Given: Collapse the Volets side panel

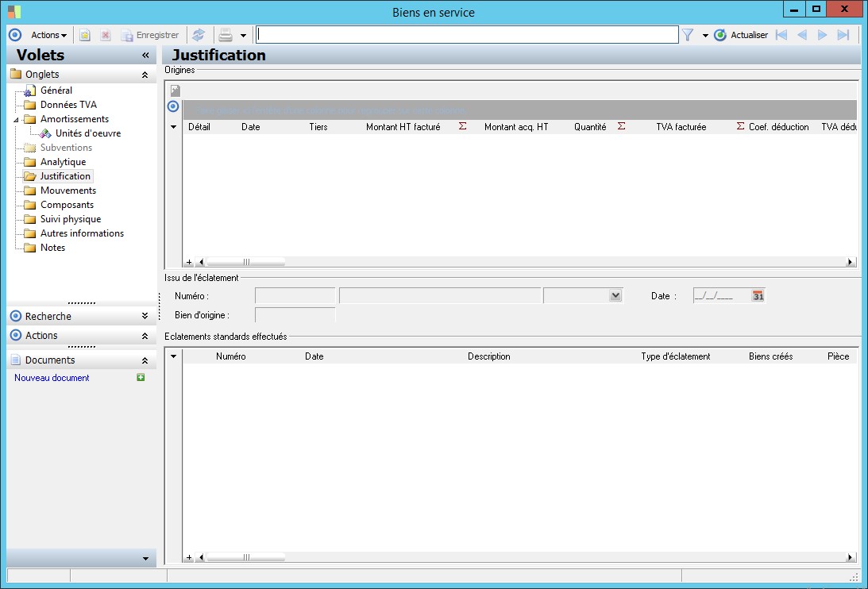Looking at the screenshot, I should click(x=145, y=56).
